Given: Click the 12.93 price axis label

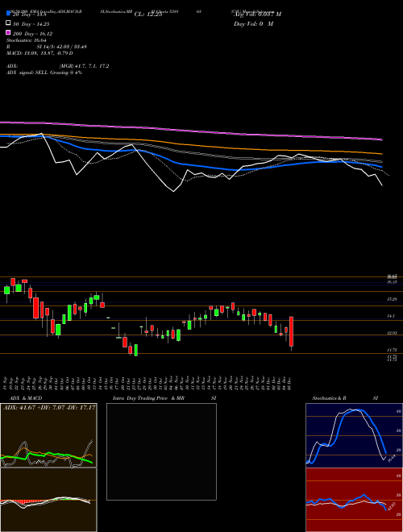Looking at the screenshot, I should point(392,333).
